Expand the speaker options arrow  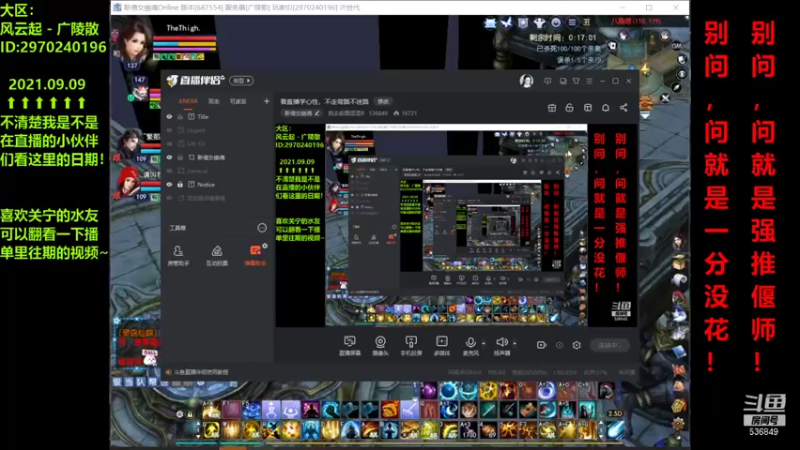[x=514, y=343]
